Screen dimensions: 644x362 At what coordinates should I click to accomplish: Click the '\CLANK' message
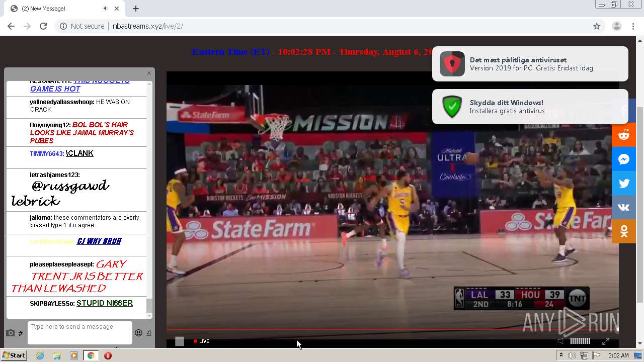pyautogui.click(x=79, y=153)
